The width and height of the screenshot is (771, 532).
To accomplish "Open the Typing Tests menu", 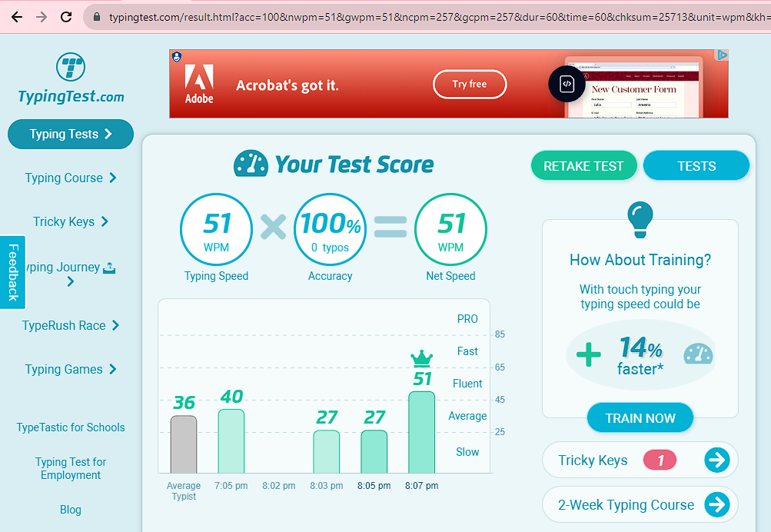I will click(70, 134).
